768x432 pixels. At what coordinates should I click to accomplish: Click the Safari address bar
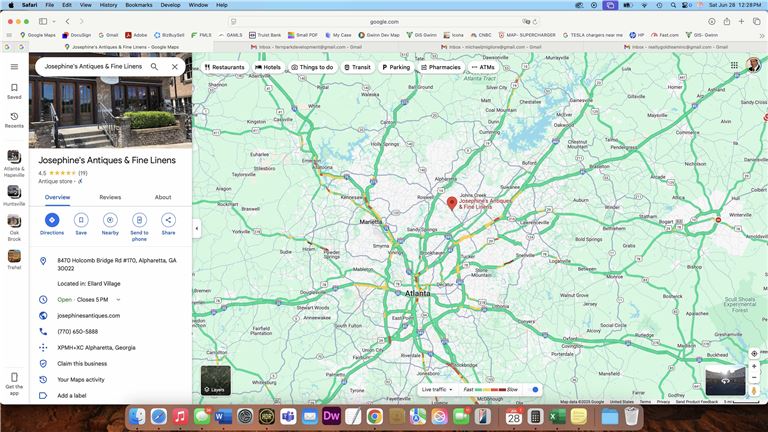point(384,22)
